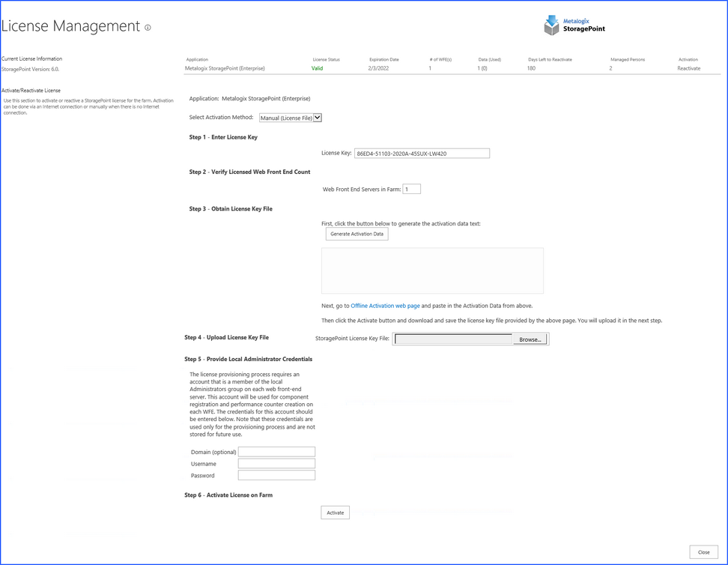Click the Activate button
This screenshot has width=728, height=565.
click(336, 513)
